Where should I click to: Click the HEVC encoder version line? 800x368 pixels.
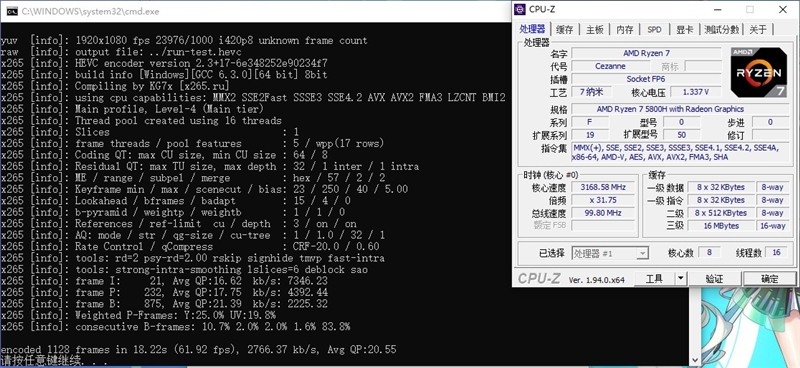click(x=164, y=63)
